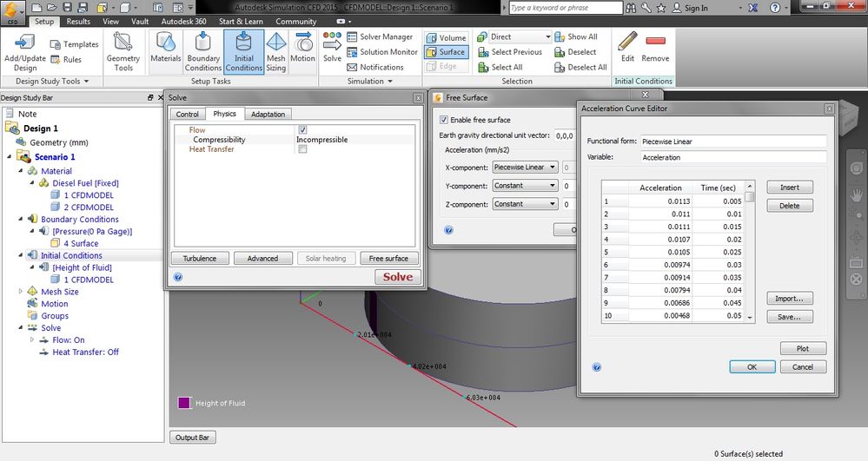Open Z-component Constant dropdown
Image resolution: width=868 pixels, height=461 pixels.
point(525,204)
